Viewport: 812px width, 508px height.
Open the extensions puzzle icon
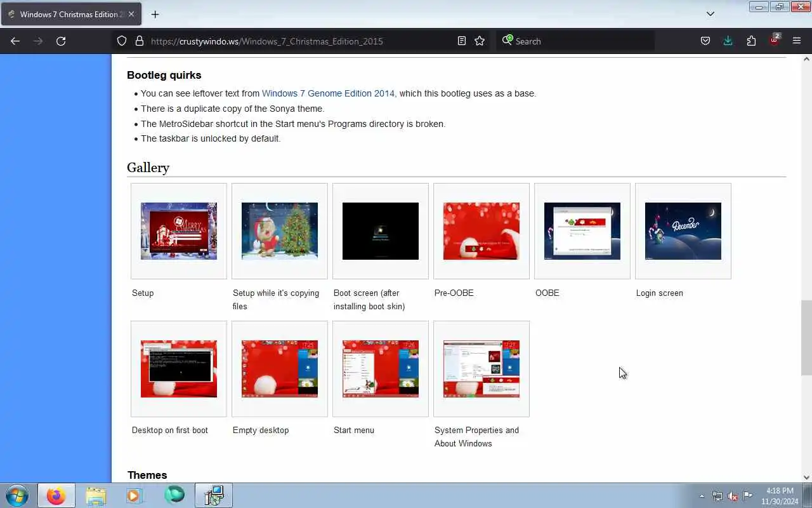[751, 41]
